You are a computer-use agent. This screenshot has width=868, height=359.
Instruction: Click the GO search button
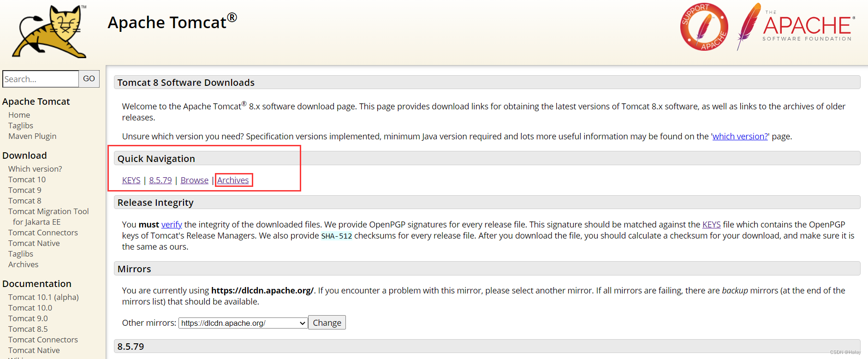(x=89, y=79)
